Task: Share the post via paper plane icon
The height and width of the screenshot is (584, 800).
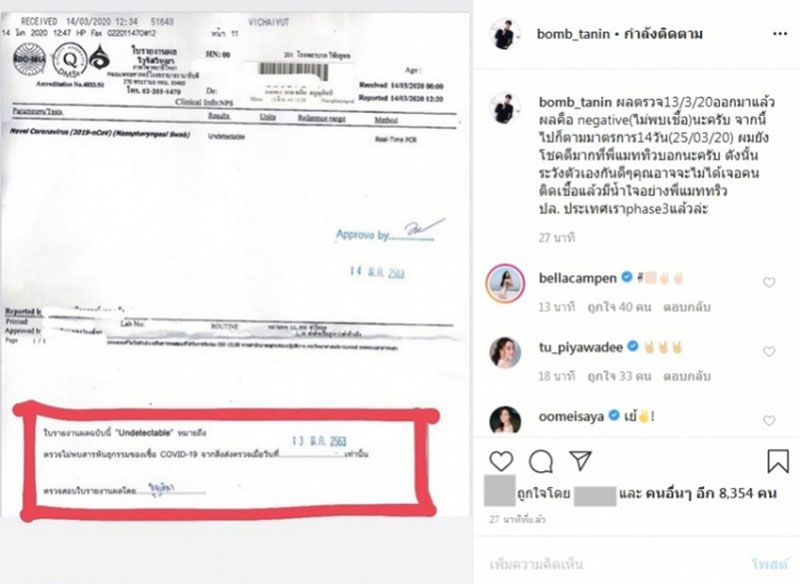Action: [x=581, y=461]
